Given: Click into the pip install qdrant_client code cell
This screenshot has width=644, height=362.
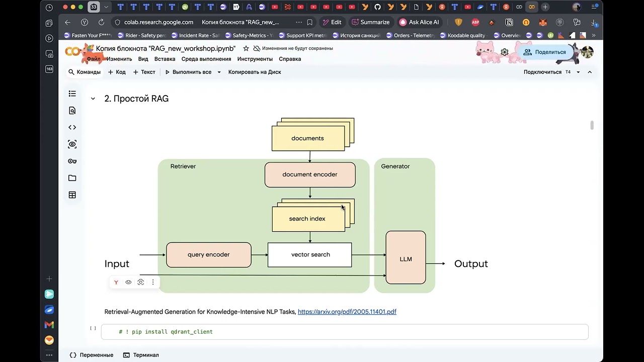Looking at the screenshot, I should tap(345, 332).
